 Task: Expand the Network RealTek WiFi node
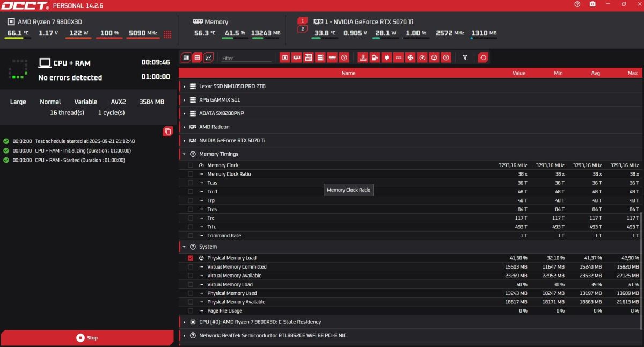(184, 336)
